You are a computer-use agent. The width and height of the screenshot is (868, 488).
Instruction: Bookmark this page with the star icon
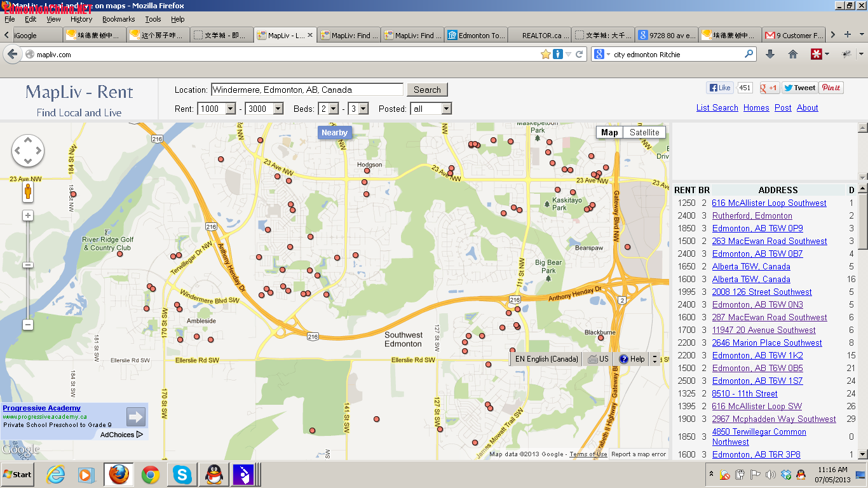(545, 55)
